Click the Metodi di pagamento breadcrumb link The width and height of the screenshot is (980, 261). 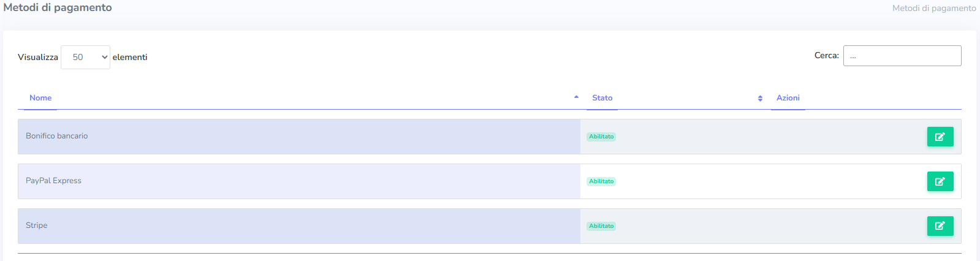[x=933, y=8]
